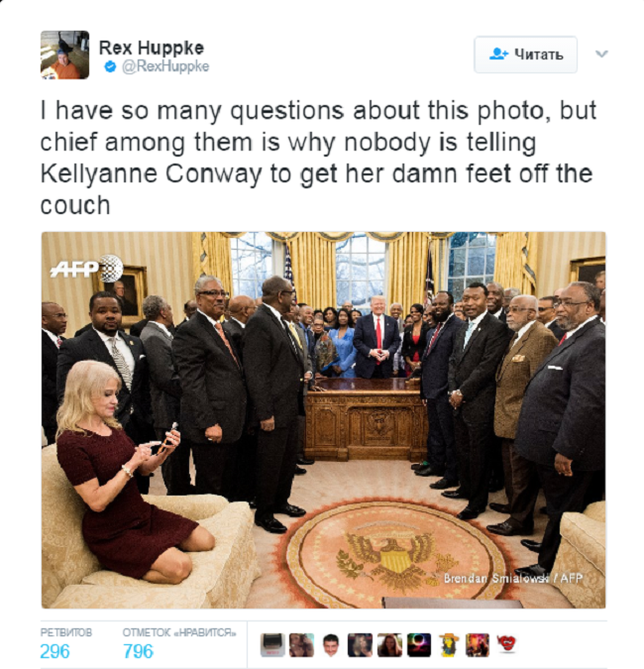Click the Rex Huppke display name

pos(152,48)
